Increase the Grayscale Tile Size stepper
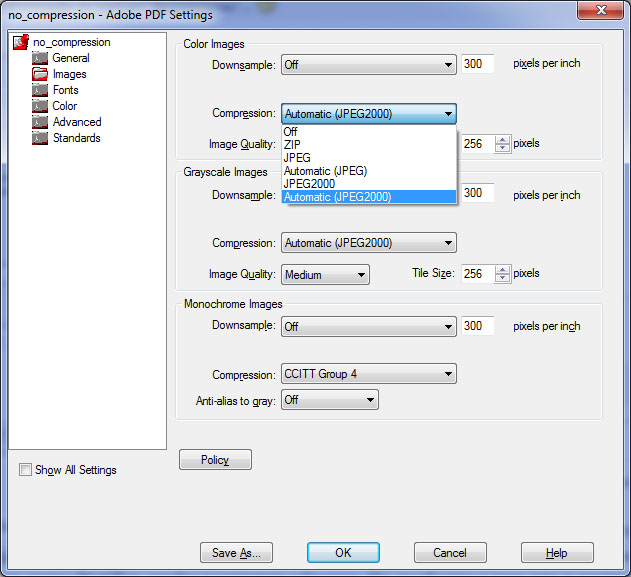Image resolution: width=631 pixels, height=577 pixels. pos(502,270)
